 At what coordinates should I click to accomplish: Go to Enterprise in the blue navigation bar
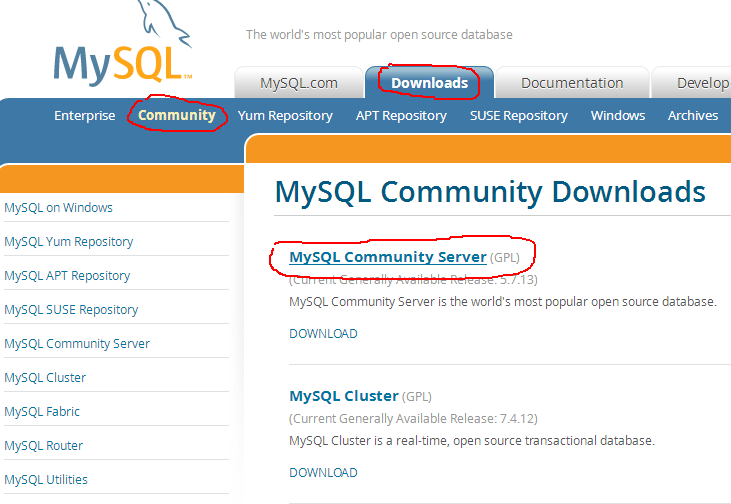click(84, 115)
